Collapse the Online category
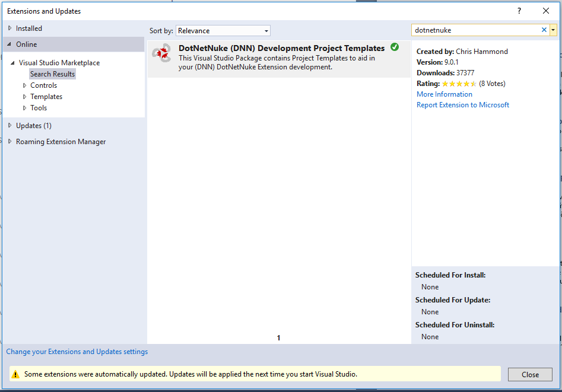The width and height of the screenshot is (562, 392). coord(9,44)
